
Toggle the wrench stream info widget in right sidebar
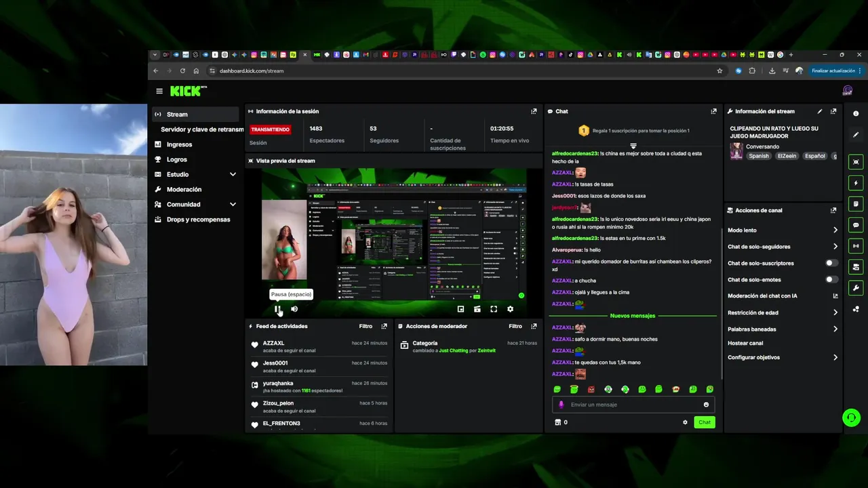click(856, 288)
